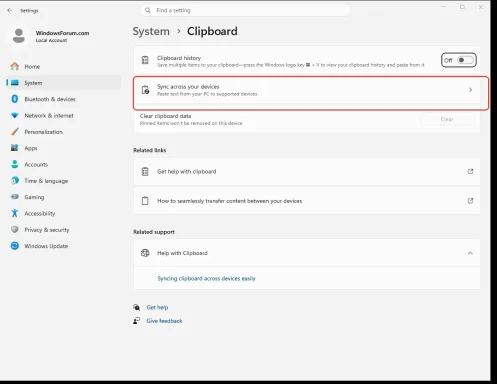Click the System monitor icon
This screenshot has width=497, height=384.
click(15, 83)
